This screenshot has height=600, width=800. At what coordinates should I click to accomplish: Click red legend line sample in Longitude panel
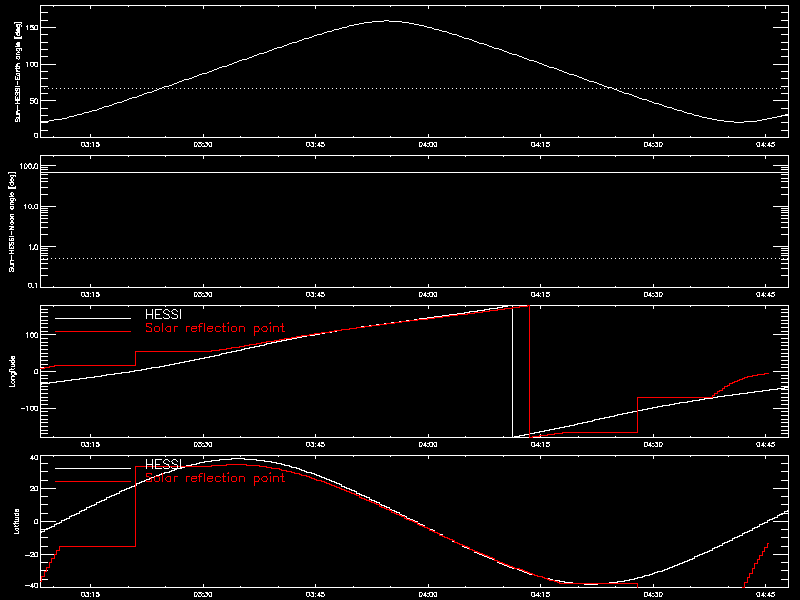click(x=93, y=332)
